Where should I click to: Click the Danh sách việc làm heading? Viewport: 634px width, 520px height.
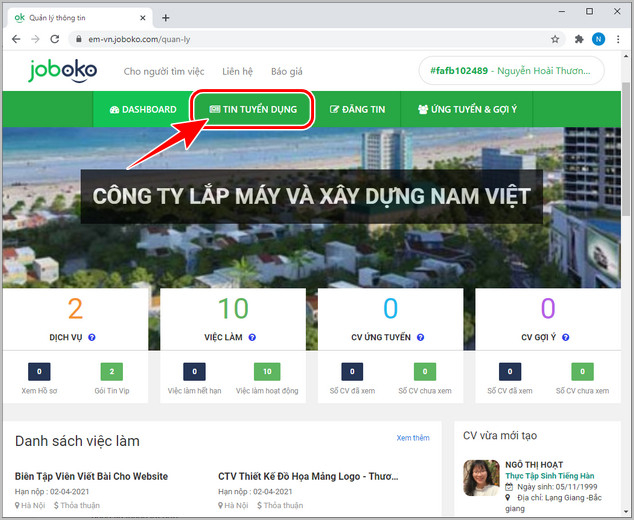point(77,441)
